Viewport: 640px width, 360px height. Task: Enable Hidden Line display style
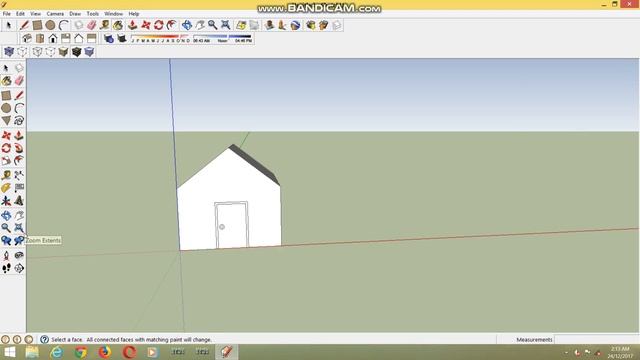click(50, 52)
